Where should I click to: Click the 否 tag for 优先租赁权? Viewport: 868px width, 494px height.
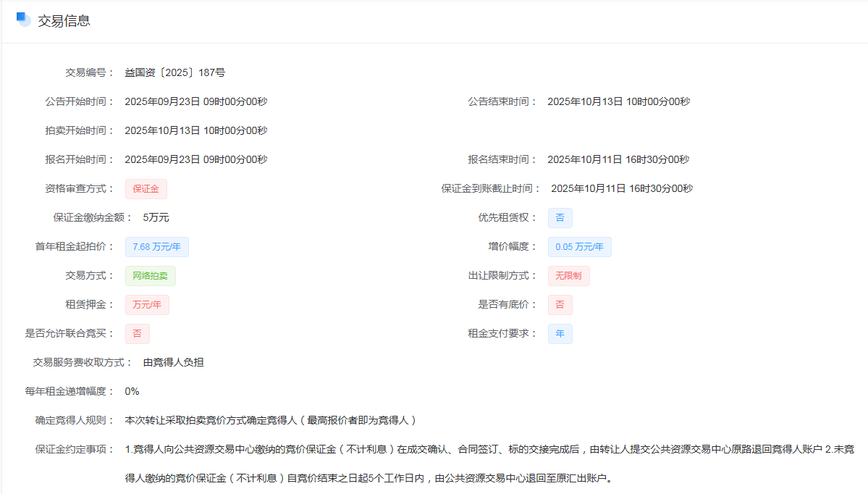click(560, 218)
